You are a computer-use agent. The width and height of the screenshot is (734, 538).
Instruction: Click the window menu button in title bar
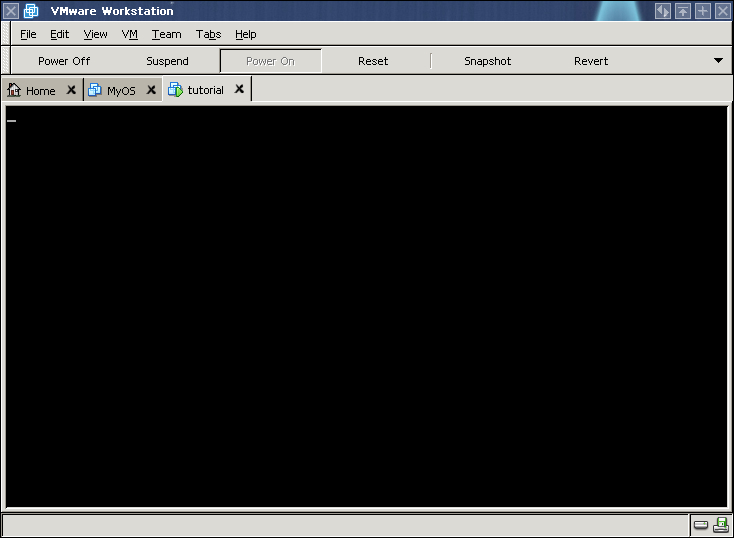tap(11, 10)
